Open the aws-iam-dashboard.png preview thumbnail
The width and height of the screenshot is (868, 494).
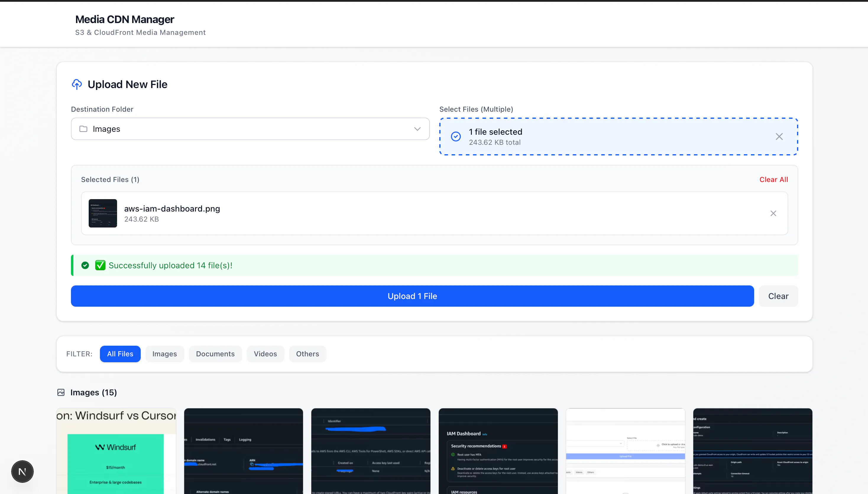pos(103,213)
